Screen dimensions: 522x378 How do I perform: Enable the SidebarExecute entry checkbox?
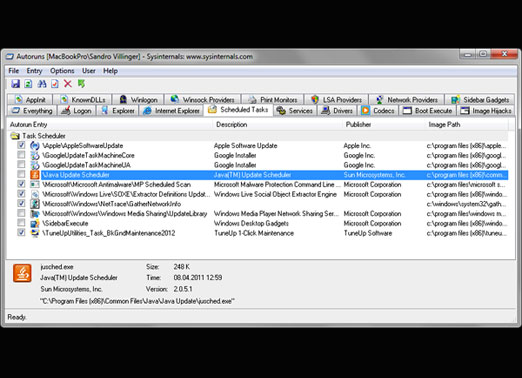pos(21,223)
